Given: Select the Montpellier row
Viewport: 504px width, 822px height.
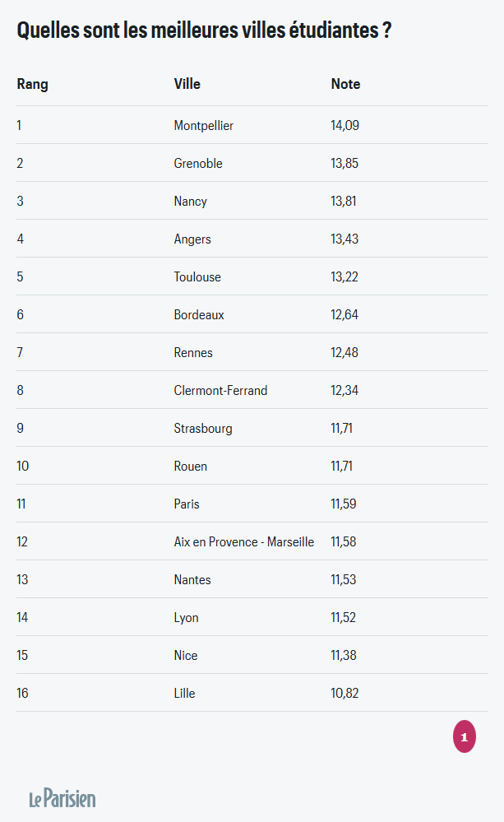Looking at the screenshot, I should 252,125.
